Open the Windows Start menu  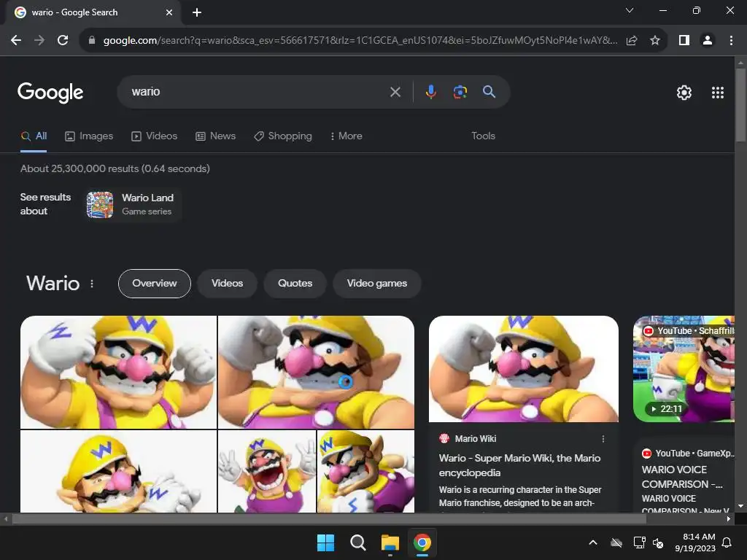326,542
